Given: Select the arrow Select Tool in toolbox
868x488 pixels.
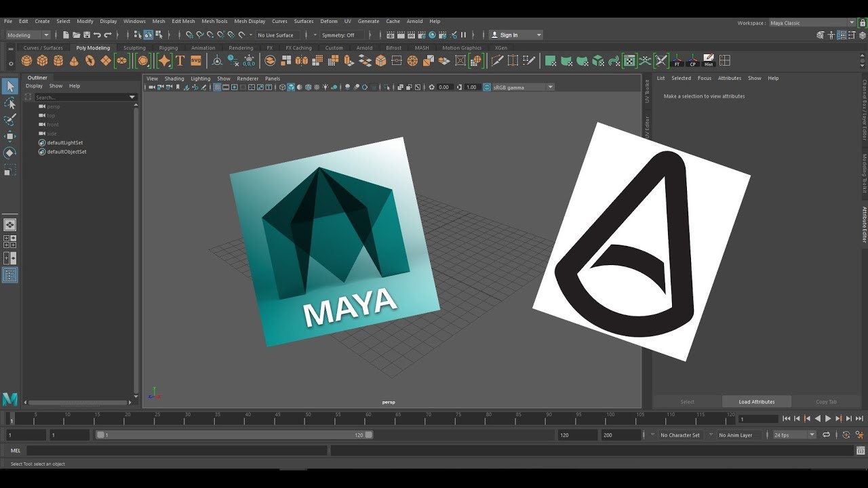Looking at the screenshot, I should tap(9, 86).
